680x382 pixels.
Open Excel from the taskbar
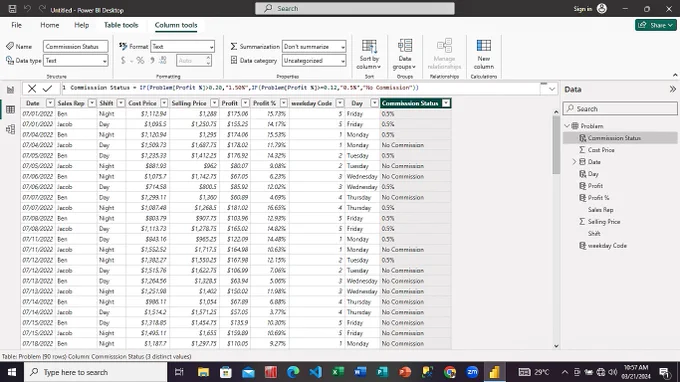tap(338, 372)
